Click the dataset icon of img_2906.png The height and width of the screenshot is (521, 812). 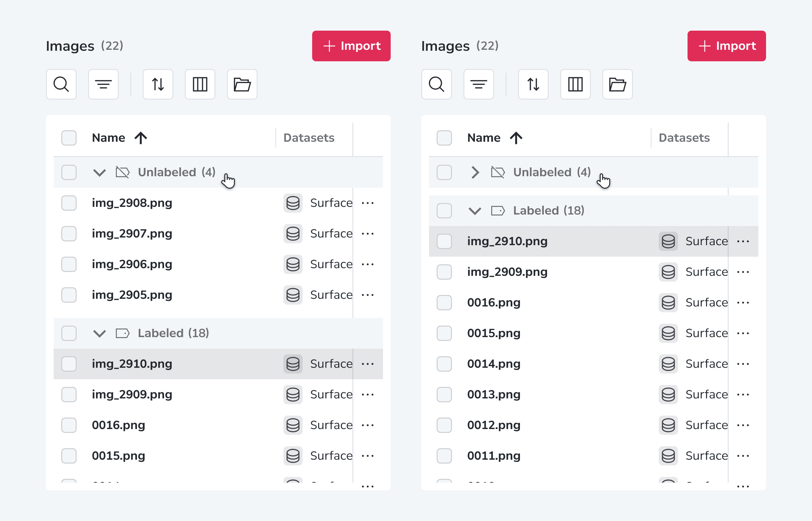293,264
